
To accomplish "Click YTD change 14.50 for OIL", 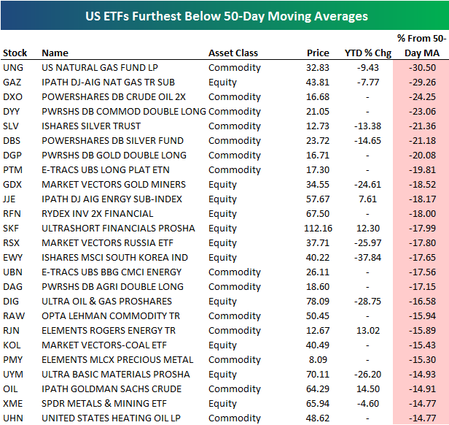I will pos(368,389).
